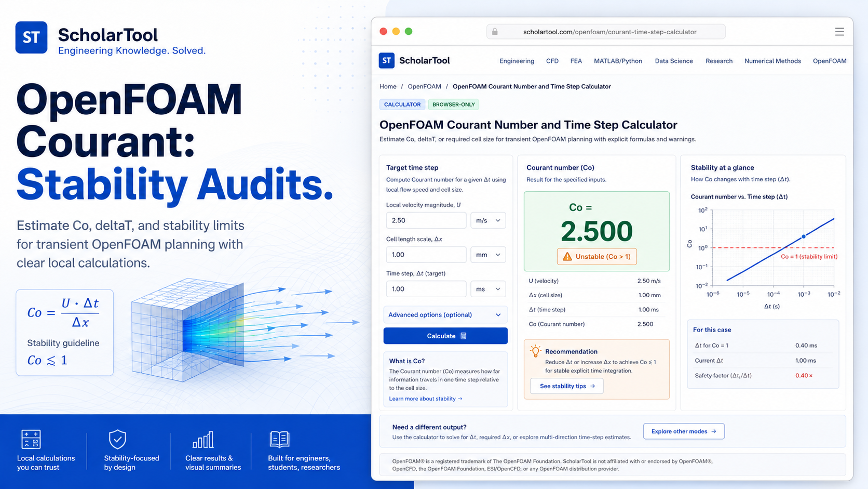Click the 'Unstable (Co > 1)' status badge

tap(597, 256)
